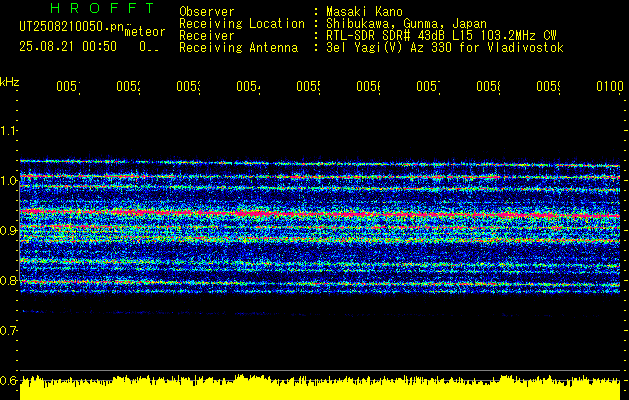629x400 pixels.
Task: Click Shibukawa, Gunma, Japan text
Action: (x=406, y=24)
